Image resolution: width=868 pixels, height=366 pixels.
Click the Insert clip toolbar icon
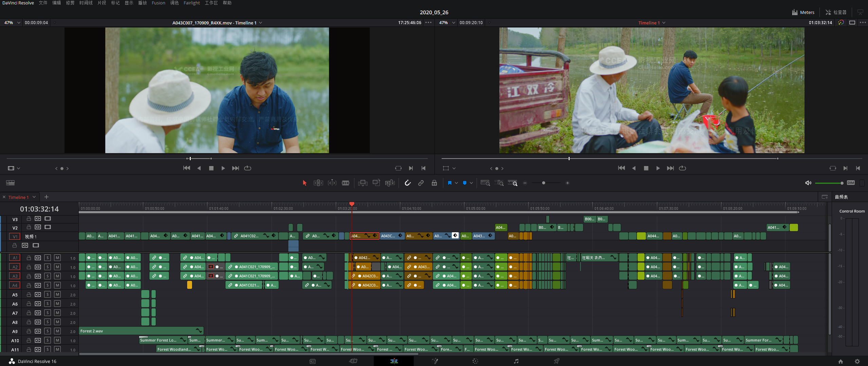(363, 183)
